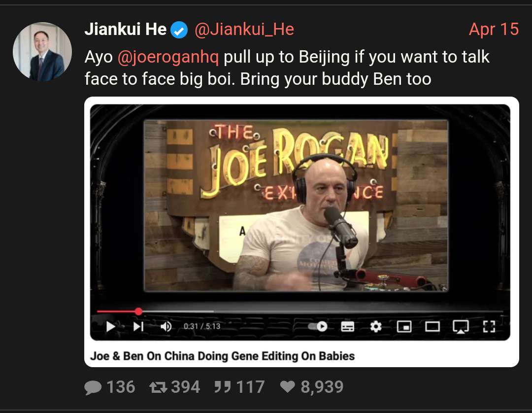Mute the video volume speaker icon

[x=166, y=326]
